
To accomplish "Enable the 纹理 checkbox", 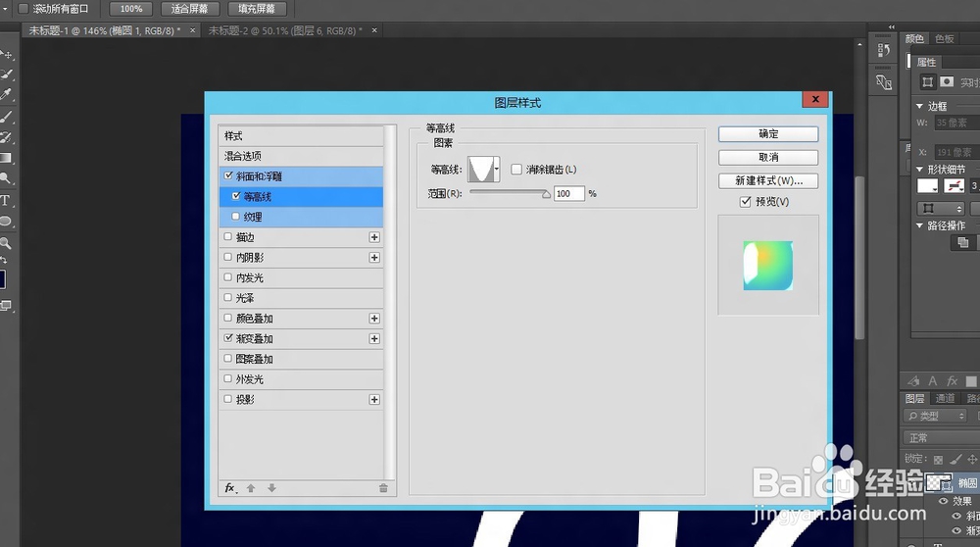I will tap(235, 217).
